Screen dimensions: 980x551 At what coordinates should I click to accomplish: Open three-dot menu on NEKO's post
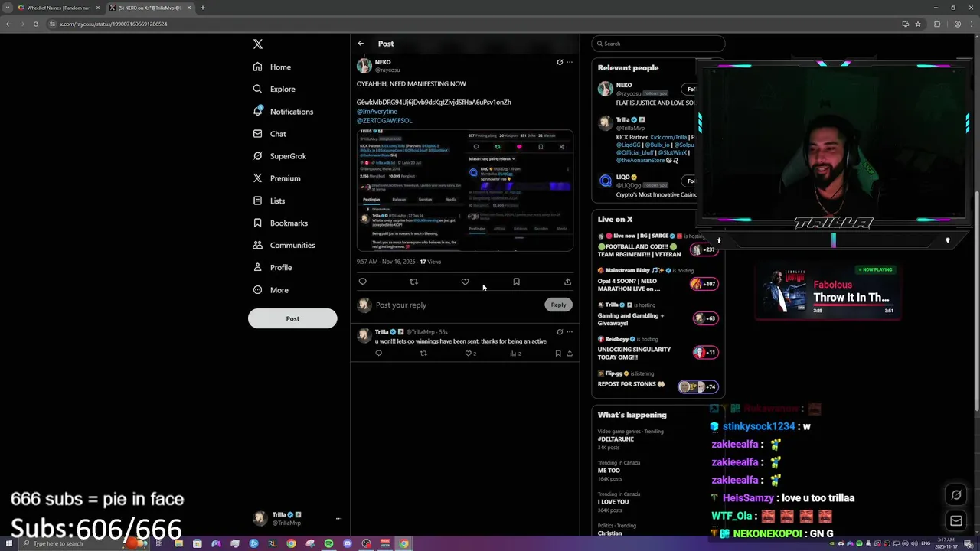570,62
